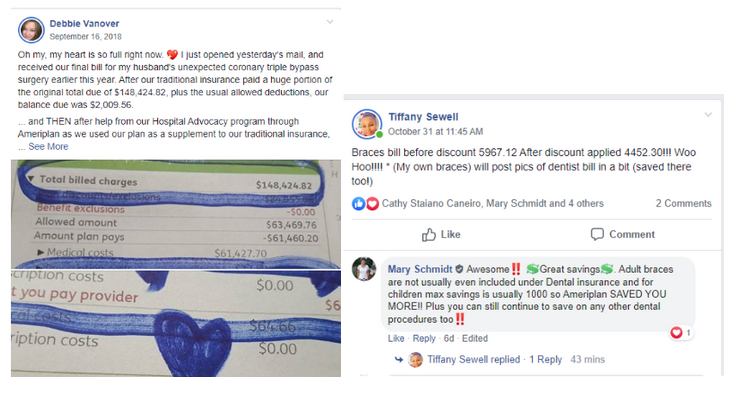Like Tiffany Sewell's braces post
The height and width of the screenshot is (403, 742).
point(441,235)
